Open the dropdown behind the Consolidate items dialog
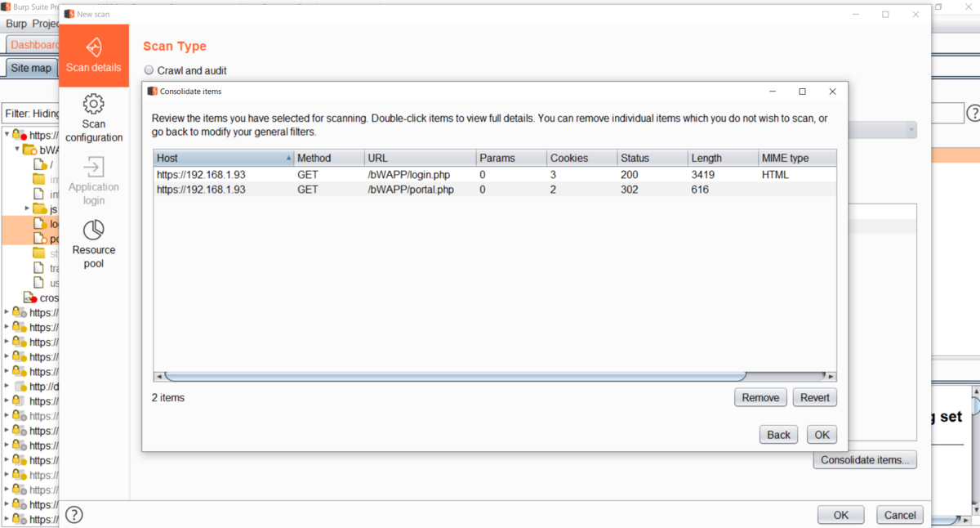Viewport: 980px width, 528px height. coord(911,130)
